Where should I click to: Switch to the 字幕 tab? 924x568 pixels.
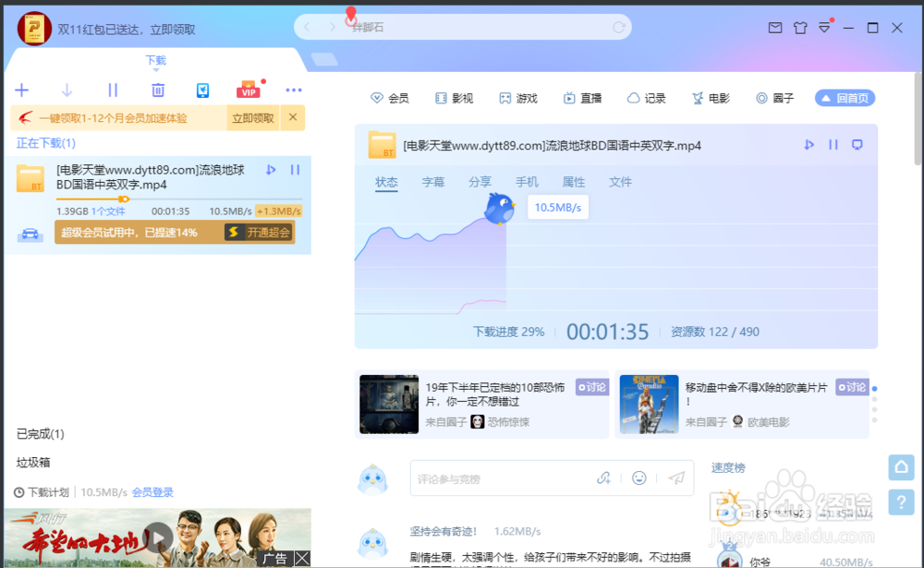[x=433, y=182]
